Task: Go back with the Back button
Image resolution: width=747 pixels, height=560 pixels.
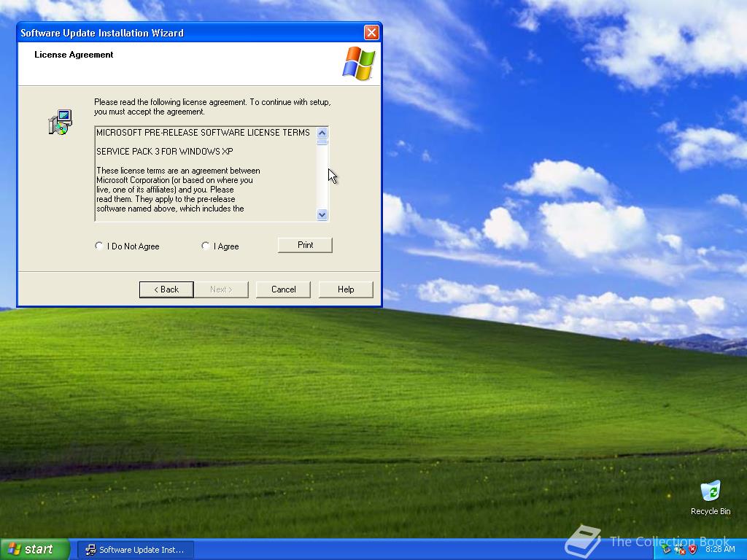Action: click(166, 289)
